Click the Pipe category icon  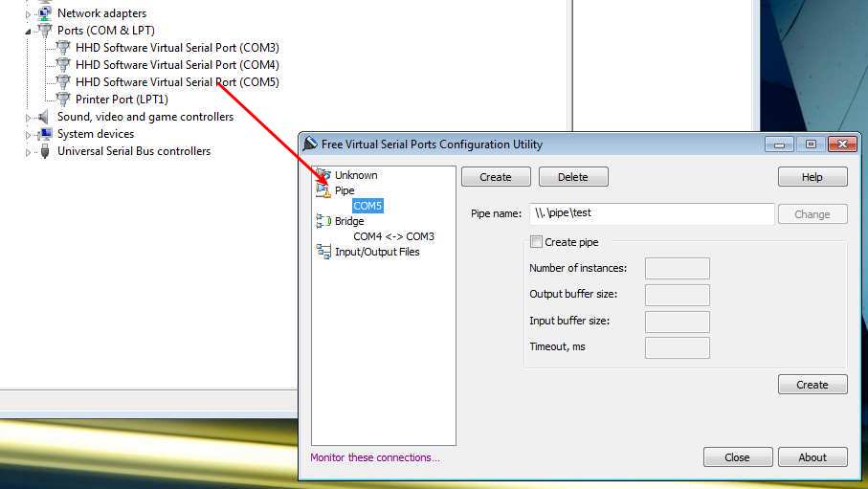click(323, 190)
